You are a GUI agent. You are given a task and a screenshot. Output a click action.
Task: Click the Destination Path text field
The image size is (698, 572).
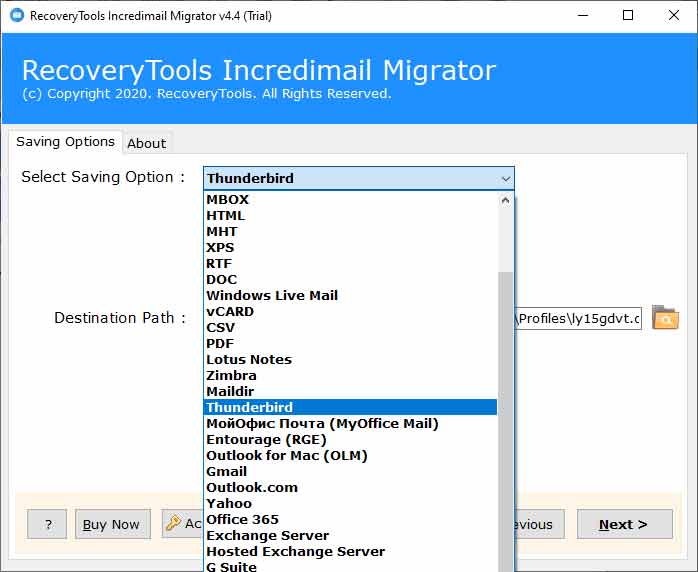pos(578,318)
